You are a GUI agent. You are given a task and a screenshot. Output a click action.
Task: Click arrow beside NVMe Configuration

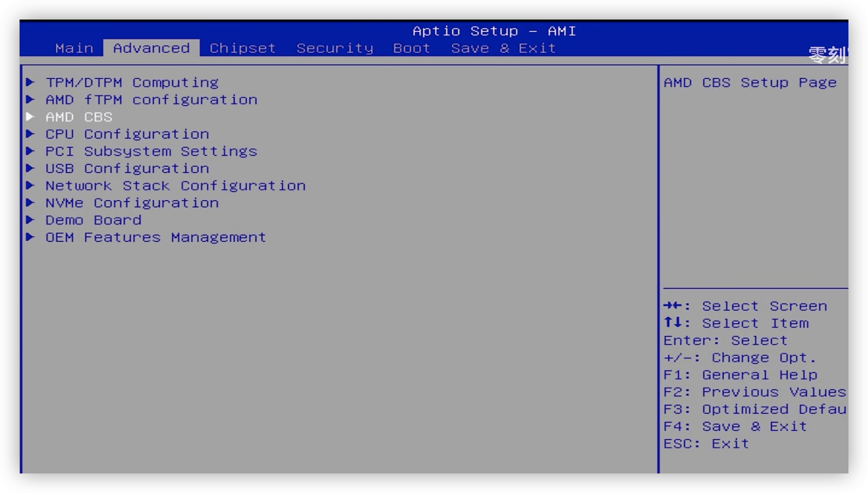coord(30,203)
